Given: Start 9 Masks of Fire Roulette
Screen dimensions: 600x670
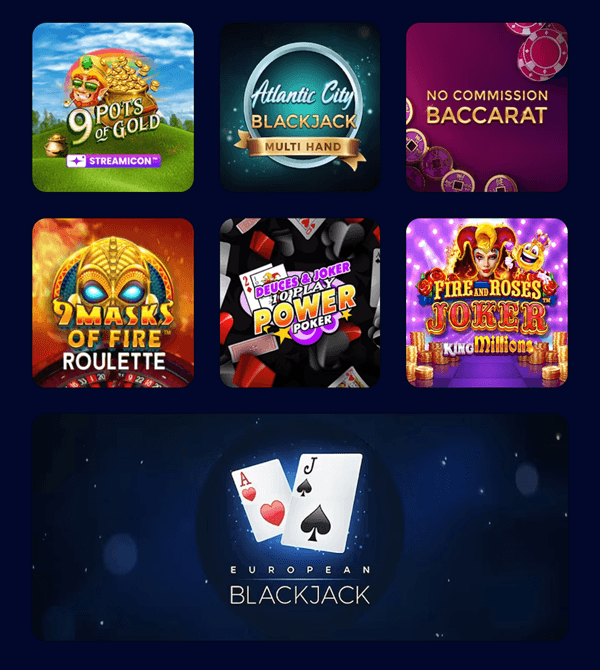Looking at the screenshot, I should (113, 303).
